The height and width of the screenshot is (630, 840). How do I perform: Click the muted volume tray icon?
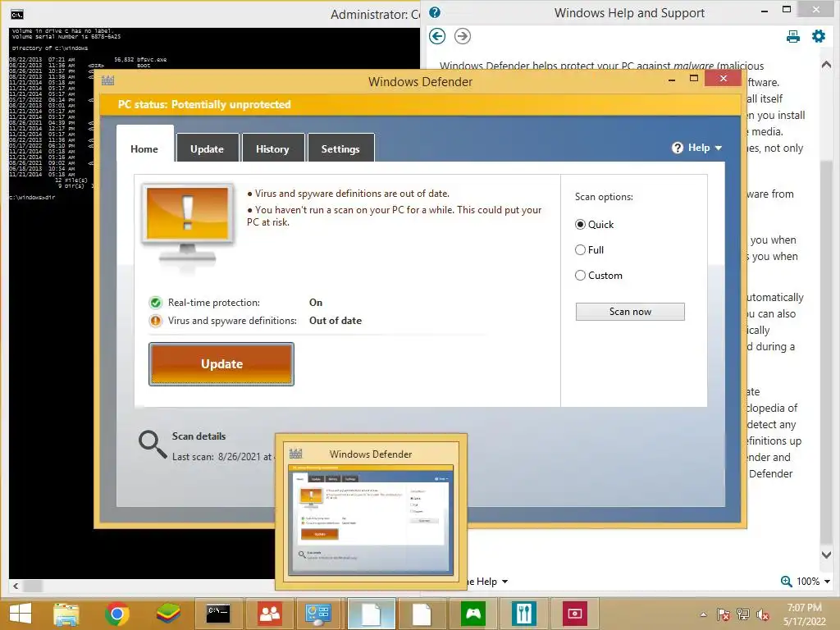pyautogui.click(x=762, y=614)
